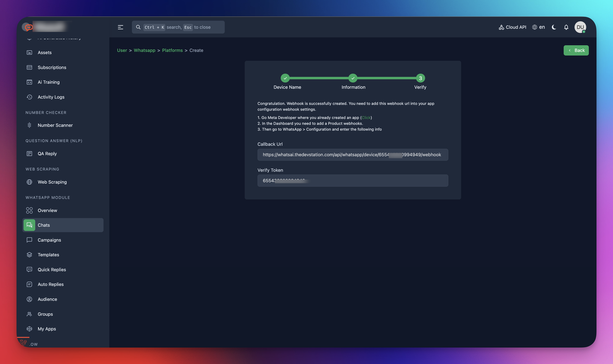
Task: Select the Device Name step circle
Action: tap(285, 78)
